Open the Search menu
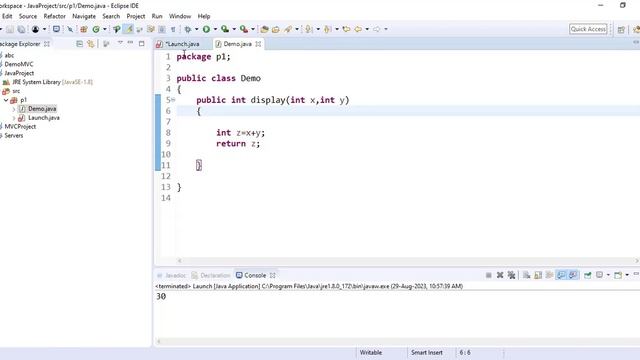The image size is (640, 360). 111,16
